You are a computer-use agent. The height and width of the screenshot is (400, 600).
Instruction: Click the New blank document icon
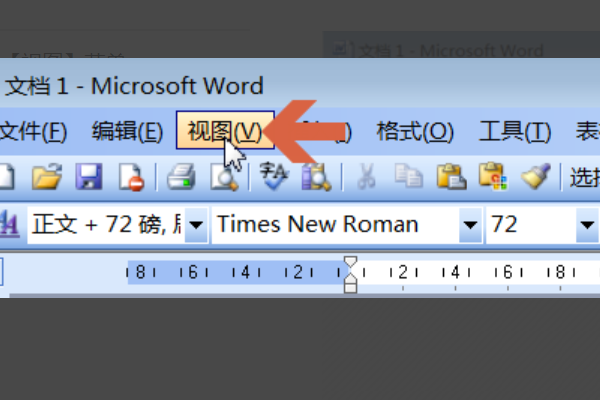(x=7, y=177)
